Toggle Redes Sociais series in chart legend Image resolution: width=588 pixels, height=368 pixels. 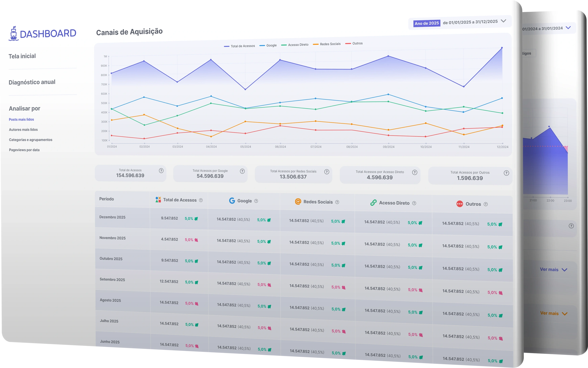[327, 44]
